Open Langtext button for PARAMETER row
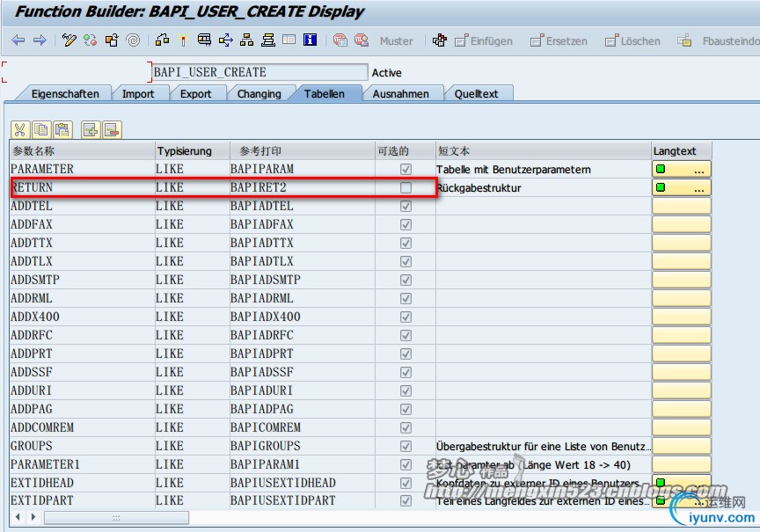Viewport: 760px width, 532px height. (681, 169)
